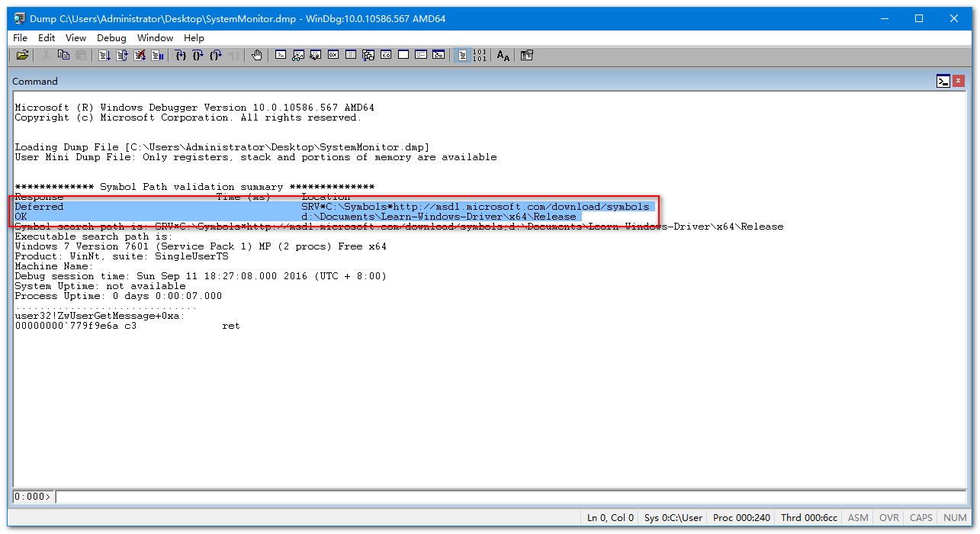Open the Locals window from the toolbar
This screenshot has height=534, width=980.
[316, 55]
